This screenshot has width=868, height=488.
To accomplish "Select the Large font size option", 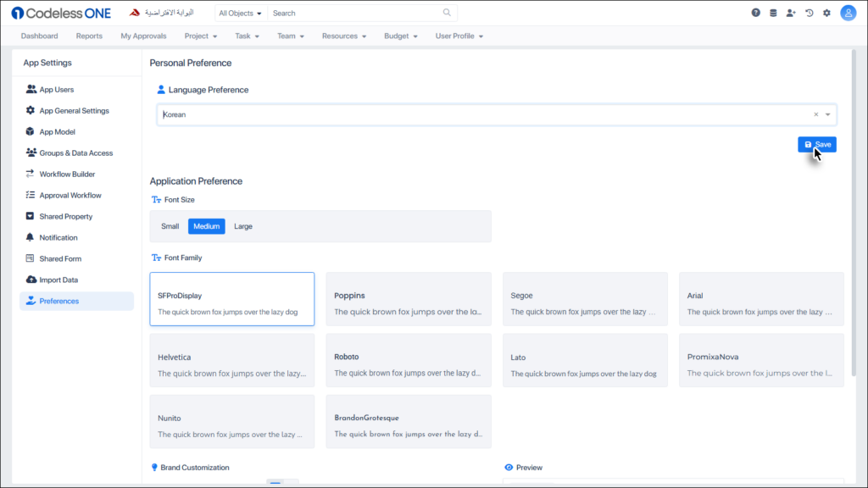I will pyautogui.click(x=243, y=226).
